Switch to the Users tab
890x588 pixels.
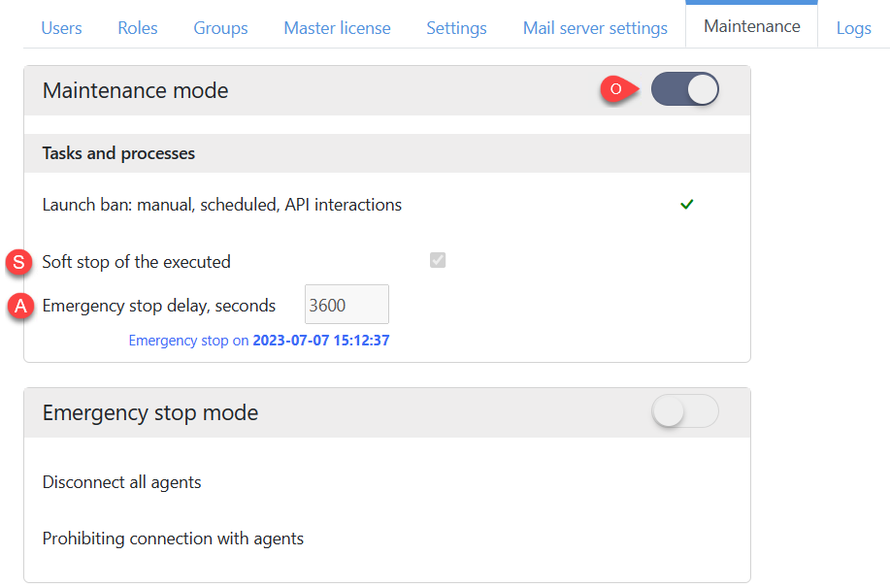click(61, 28)
